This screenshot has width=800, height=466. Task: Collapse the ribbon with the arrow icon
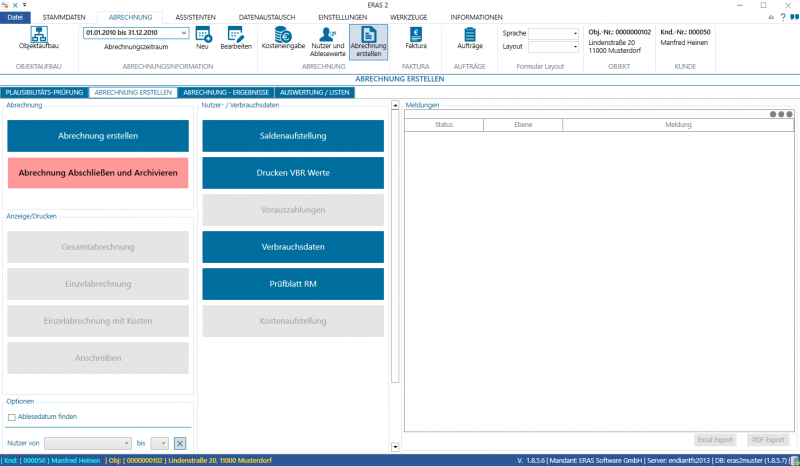771,17
